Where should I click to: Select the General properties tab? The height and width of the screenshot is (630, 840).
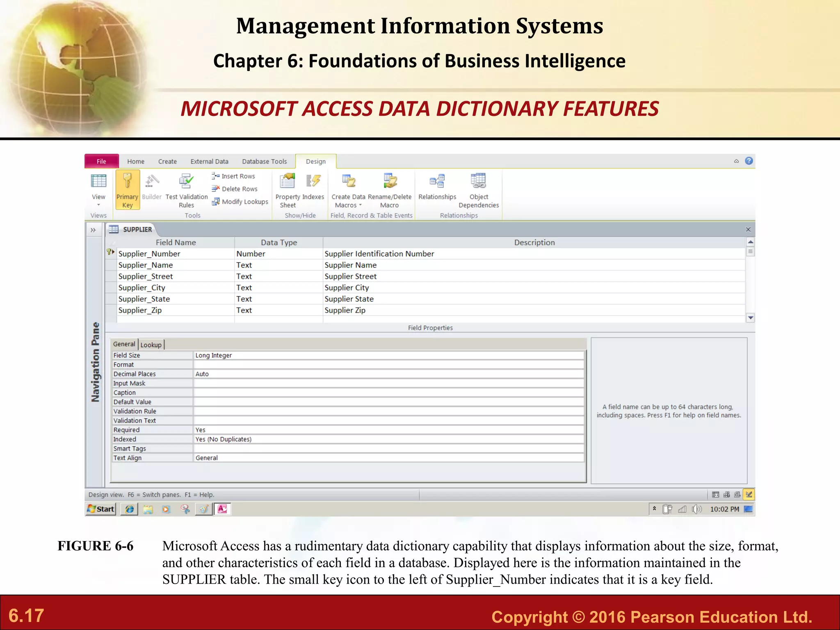point(124,344)
